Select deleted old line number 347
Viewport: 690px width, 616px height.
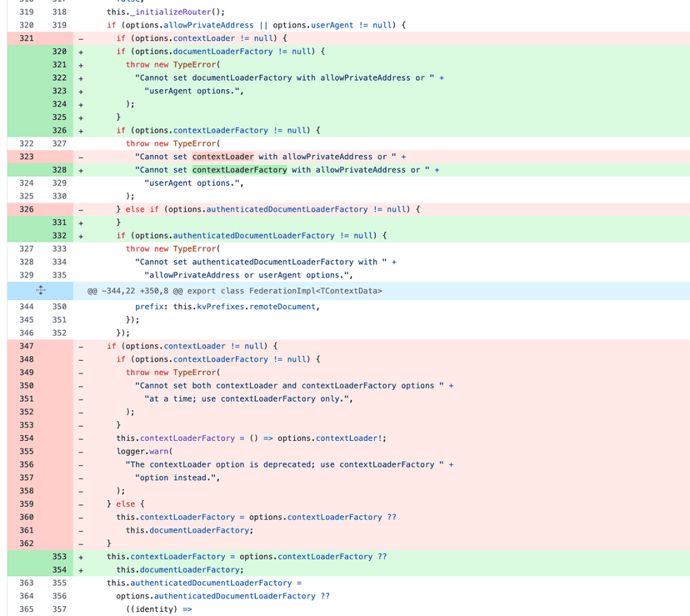coord(26,346)
